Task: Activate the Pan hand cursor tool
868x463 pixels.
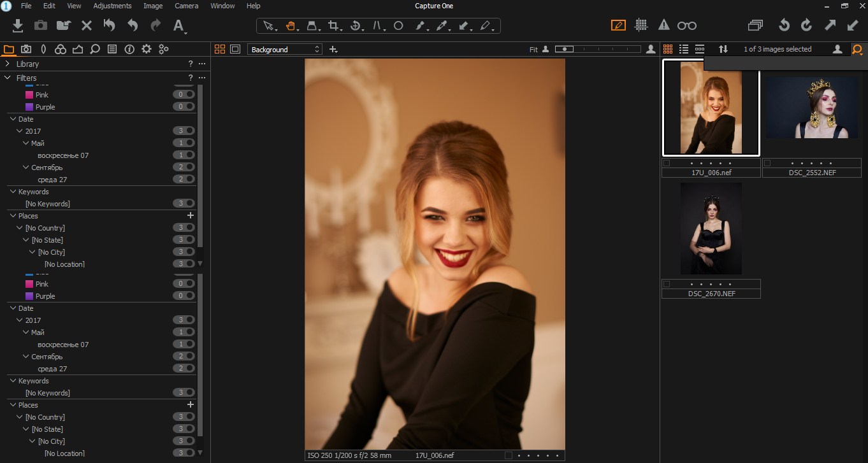Action: pyautogui.click(x=291, y=25)
